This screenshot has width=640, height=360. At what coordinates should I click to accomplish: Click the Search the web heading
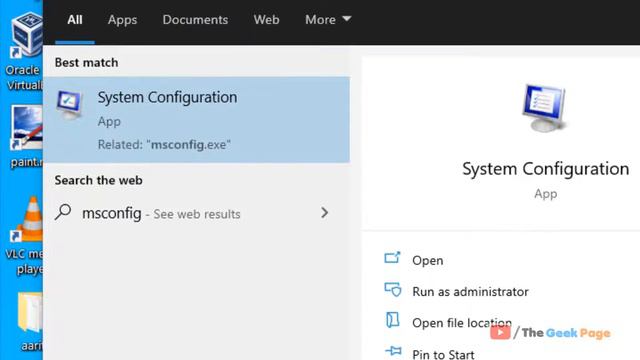98,180
